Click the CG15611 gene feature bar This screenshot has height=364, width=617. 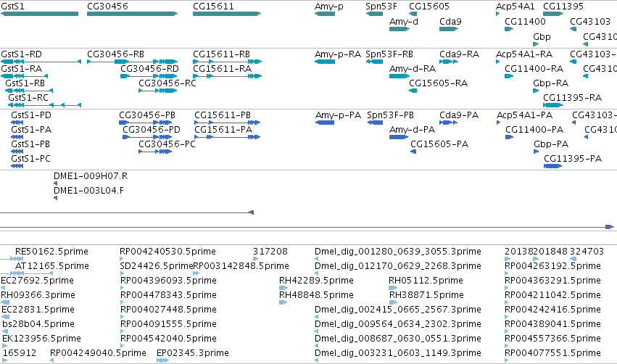(227, 14)
